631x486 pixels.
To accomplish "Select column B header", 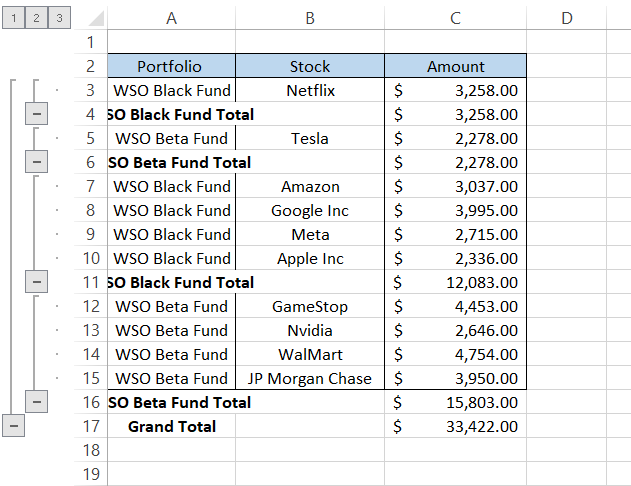I will click(x=310, y=18).
